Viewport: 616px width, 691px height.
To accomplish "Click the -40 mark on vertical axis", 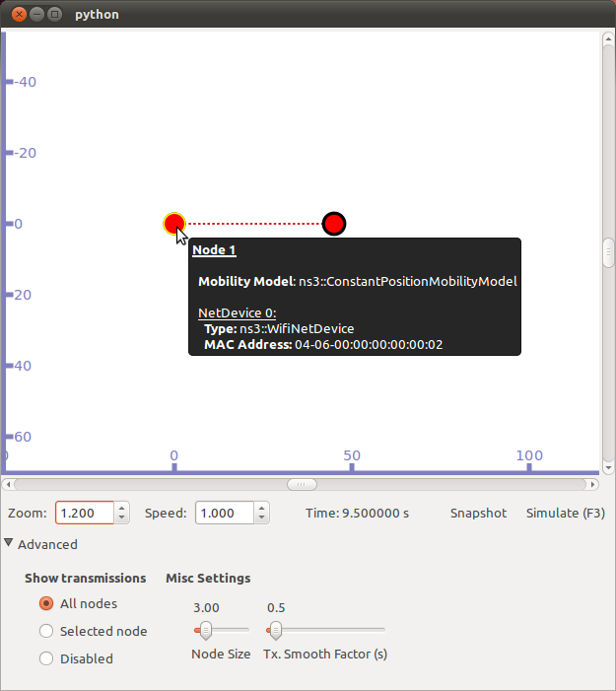I will (x=25, y=82).
